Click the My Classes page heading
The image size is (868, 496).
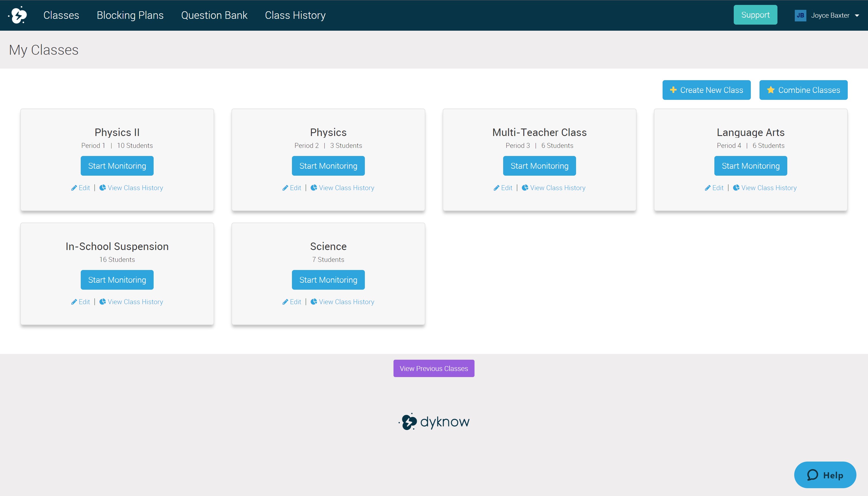coord(44,50)
